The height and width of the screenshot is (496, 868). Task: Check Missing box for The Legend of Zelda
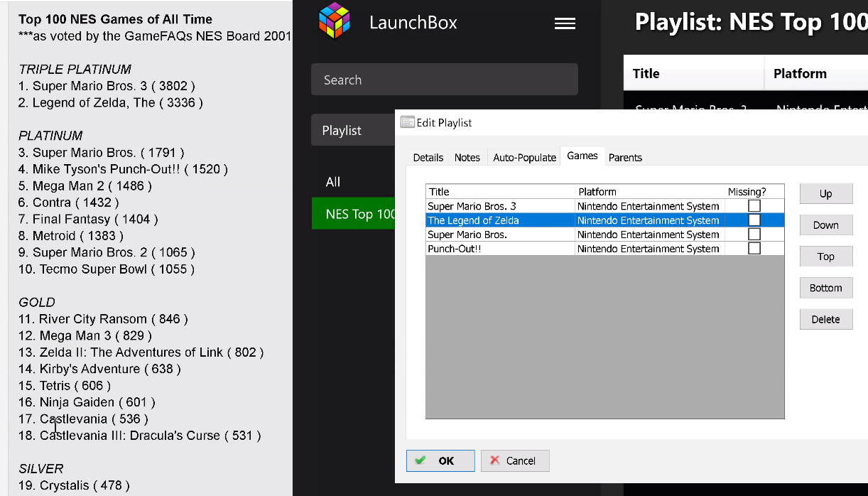click(x=754, y=220)
